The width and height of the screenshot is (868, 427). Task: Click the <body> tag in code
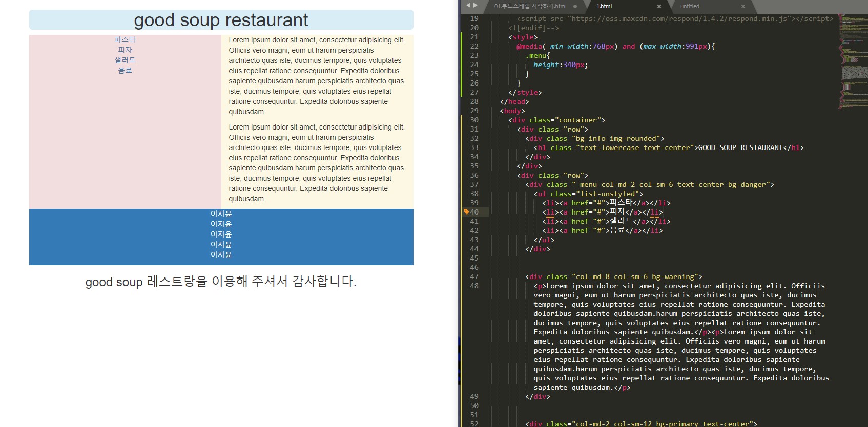(512, 111)
